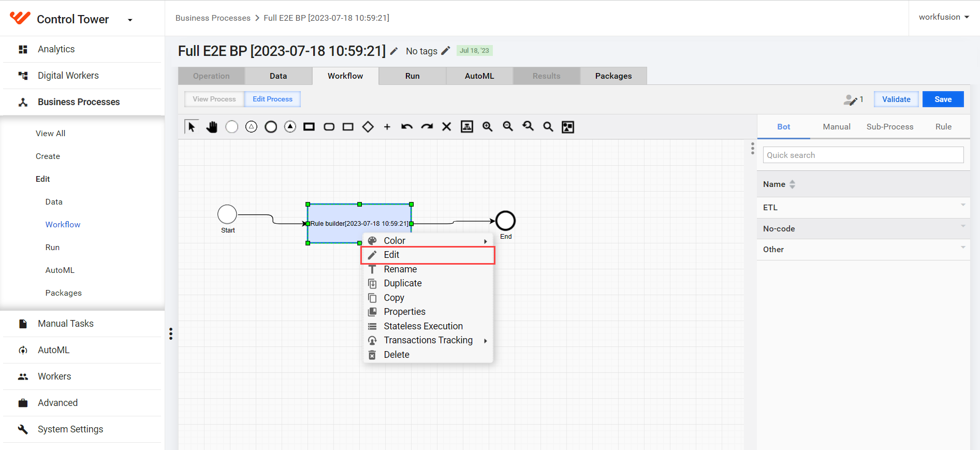The image size is (980, 450).
Task: Choose Delete from the context menu
Action: coord(428,355)
